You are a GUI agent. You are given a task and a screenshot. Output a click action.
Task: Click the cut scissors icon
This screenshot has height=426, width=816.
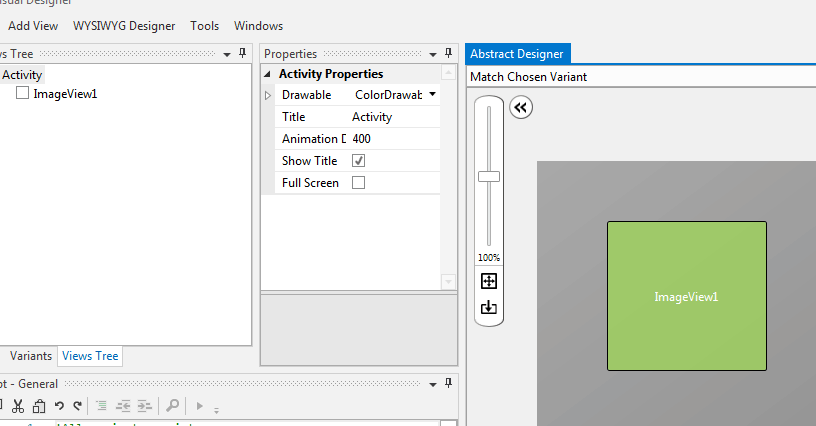(x=17, y=406)
